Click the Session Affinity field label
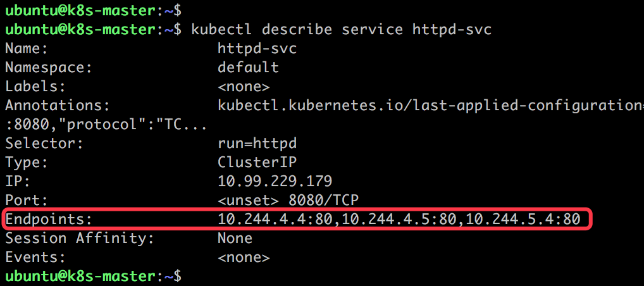This screenshot has height=286, width=644. (x=80, y=239)
